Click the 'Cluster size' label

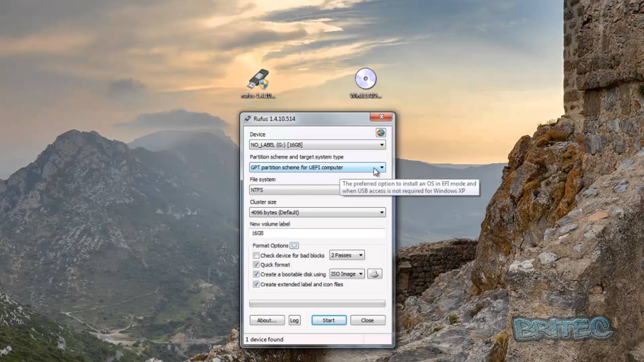262,202
